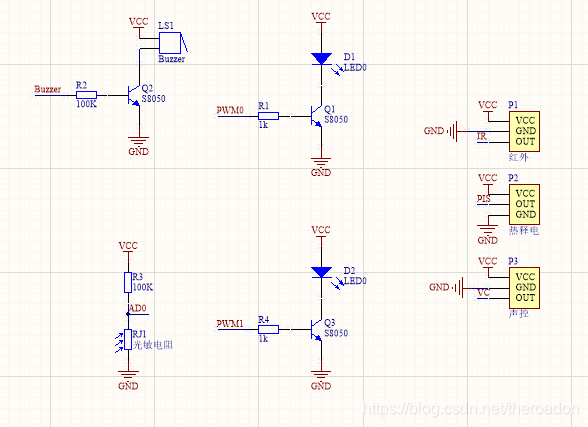Click the blue Buzzer text under LS1

172,59
